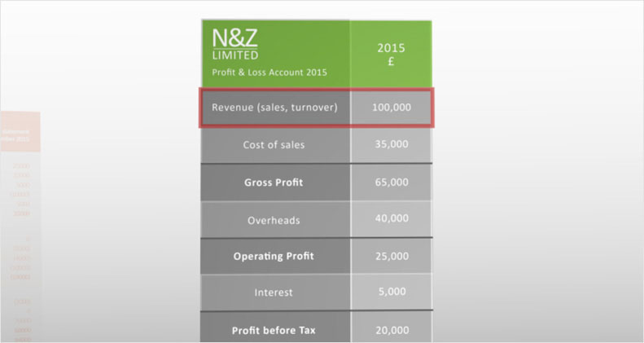Click the LIMITED text under the logo
Screen dimensions: 644x343
235,55
